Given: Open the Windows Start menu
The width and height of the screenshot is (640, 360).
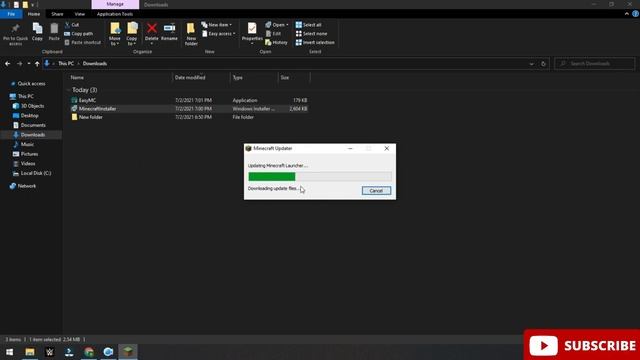Looking at the screenshot, I should tap(9, 352).
